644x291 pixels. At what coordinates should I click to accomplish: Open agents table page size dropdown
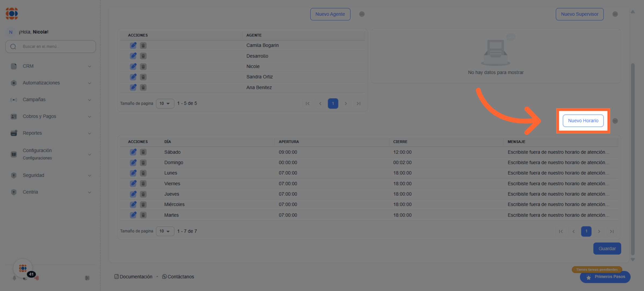[165, 103]
